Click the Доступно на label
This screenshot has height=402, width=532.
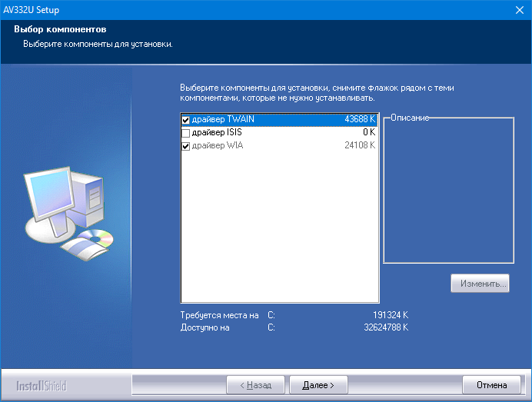coord(204,327)
